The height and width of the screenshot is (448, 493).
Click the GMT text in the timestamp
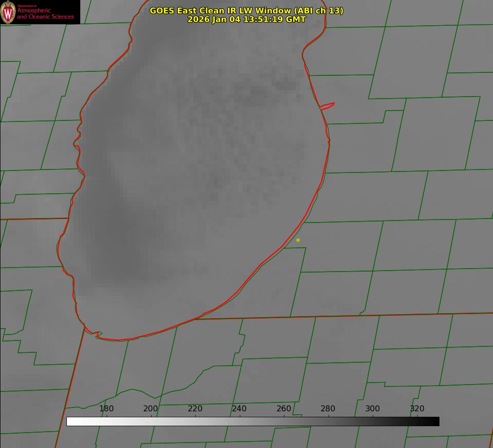click(x=296, y=19)
